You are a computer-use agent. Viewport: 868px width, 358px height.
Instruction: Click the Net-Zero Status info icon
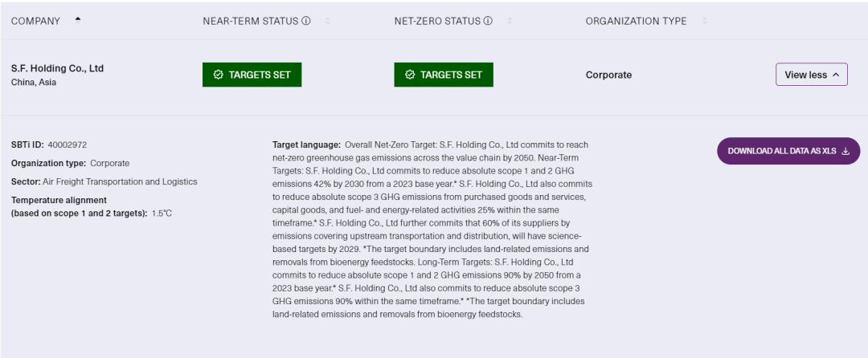(488, 21)
